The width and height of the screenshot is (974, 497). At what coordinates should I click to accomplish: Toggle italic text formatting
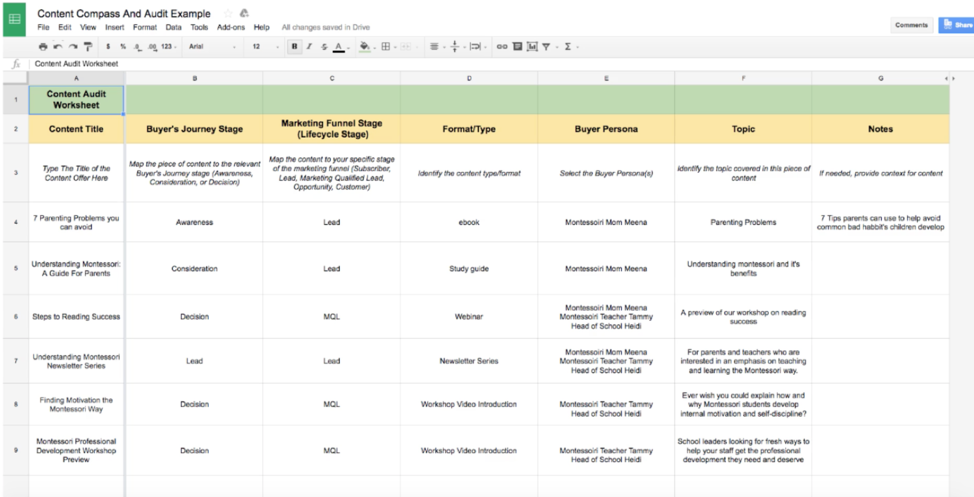pos(309,46)
